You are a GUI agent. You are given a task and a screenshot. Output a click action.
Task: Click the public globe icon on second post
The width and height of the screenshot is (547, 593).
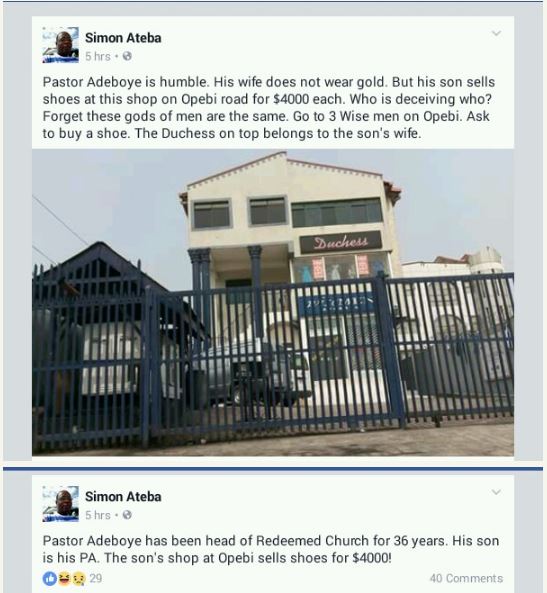click(127, 515)
